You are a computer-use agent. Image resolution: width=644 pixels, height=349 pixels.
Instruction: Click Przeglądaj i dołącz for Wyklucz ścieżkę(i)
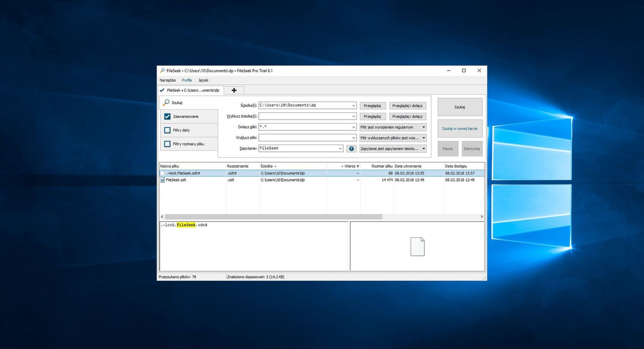407,116
